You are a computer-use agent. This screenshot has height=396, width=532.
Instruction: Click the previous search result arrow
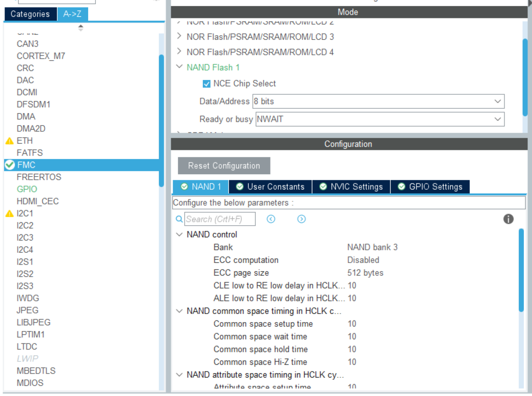click(x=271, y=219)
